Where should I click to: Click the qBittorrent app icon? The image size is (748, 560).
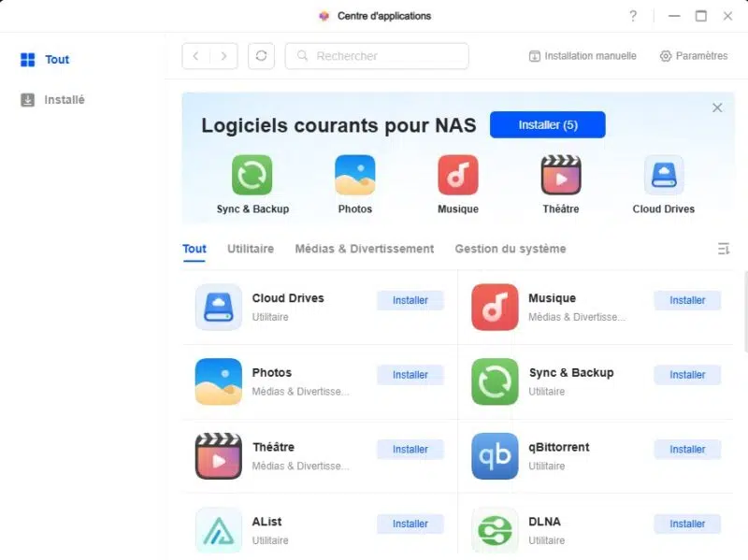click(495, 456)
